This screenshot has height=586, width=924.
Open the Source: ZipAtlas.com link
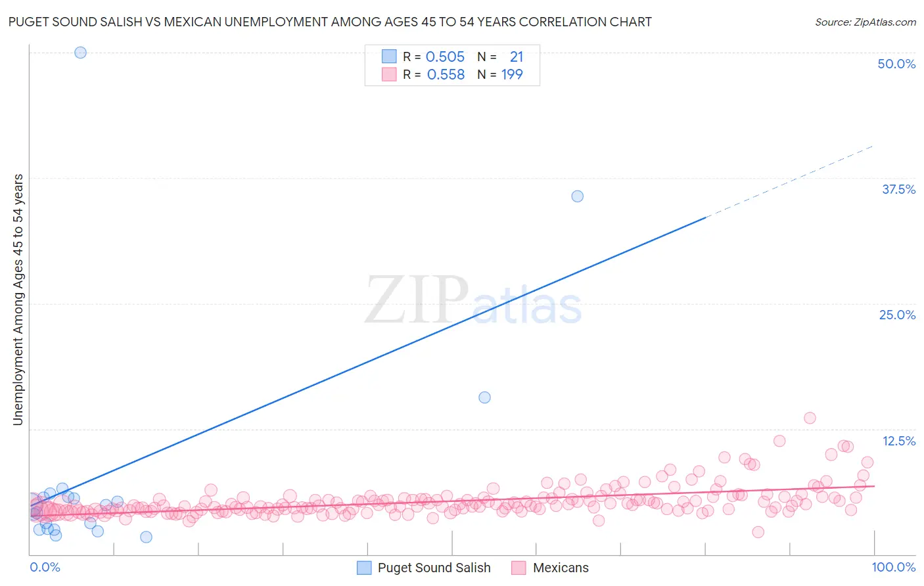[866, 22]
